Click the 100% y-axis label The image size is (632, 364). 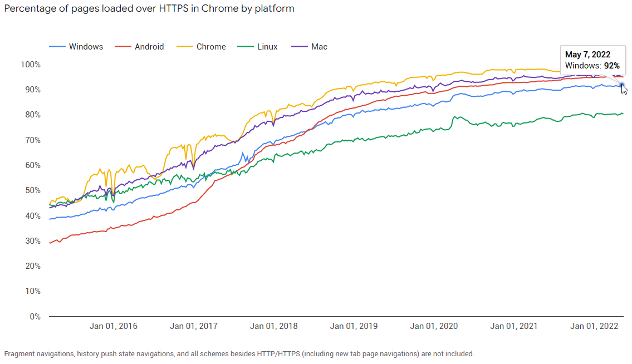[31, 65]
